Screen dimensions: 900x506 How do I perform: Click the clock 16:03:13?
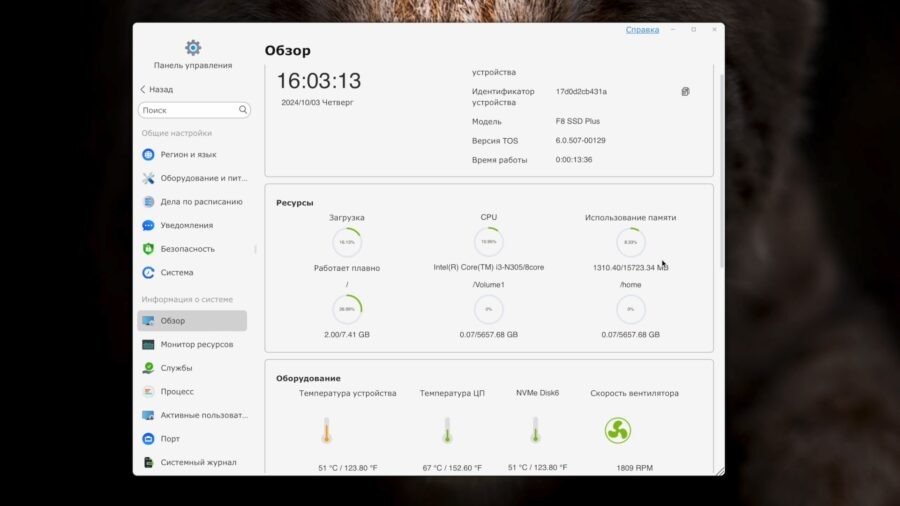(319, 81)
